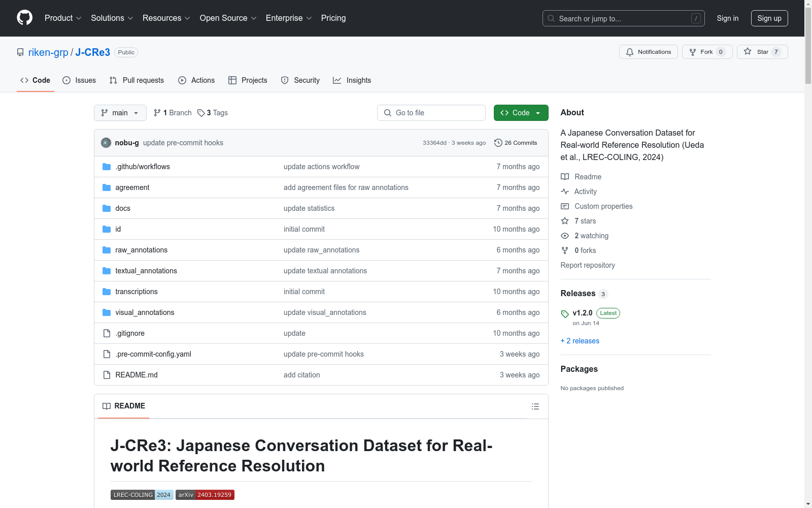Viewport: 812px width, 508px height.
Task: Open the main branch selector dropdown
Action: [x=120, y=113]
